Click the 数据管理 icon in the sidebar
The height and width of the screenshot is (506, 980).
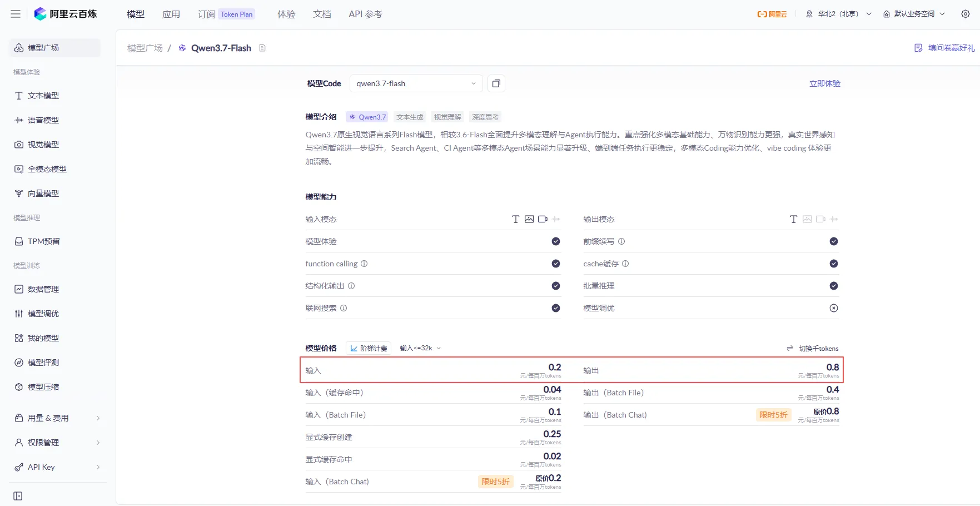pos(19,289)
